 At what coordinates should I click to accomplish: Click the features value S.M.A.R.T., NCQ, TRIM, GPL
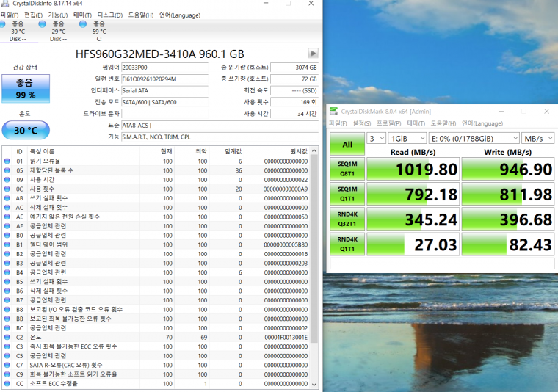pos(220,137)
